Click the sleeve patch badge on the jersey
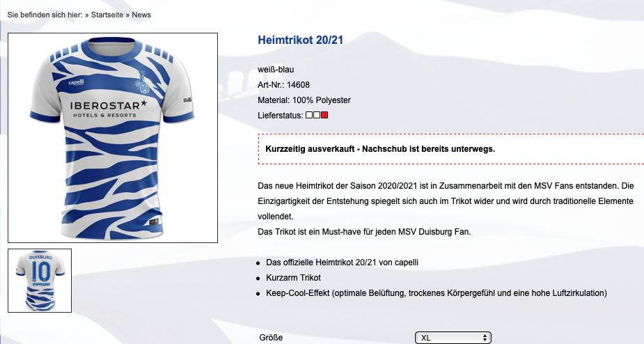This screenshot has width=644, height=344. pos(187,100)
